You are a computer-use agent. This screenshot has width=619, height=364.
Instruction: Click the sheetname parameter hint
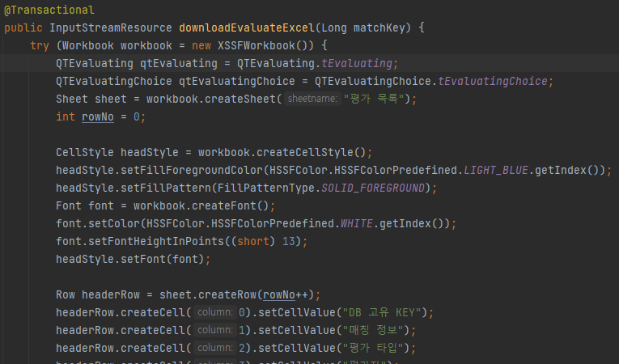click(x=312, y=99)
